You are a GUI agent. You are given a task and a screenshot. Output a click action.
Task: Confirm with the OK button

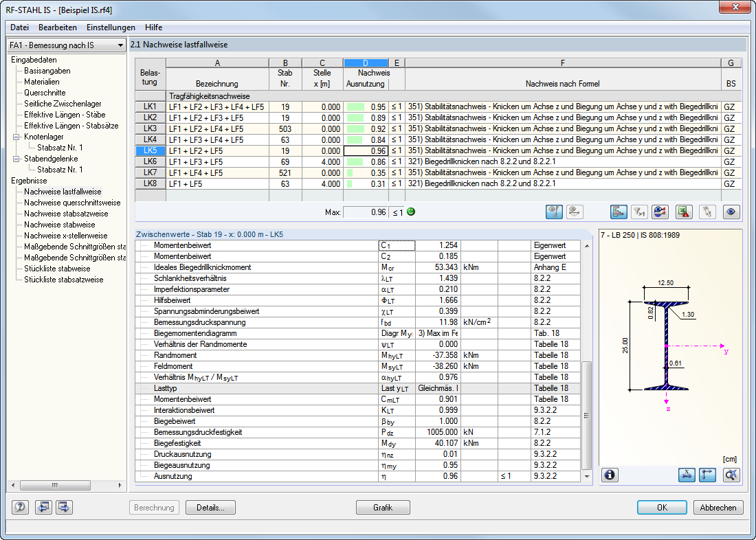[x=662, y=507]
